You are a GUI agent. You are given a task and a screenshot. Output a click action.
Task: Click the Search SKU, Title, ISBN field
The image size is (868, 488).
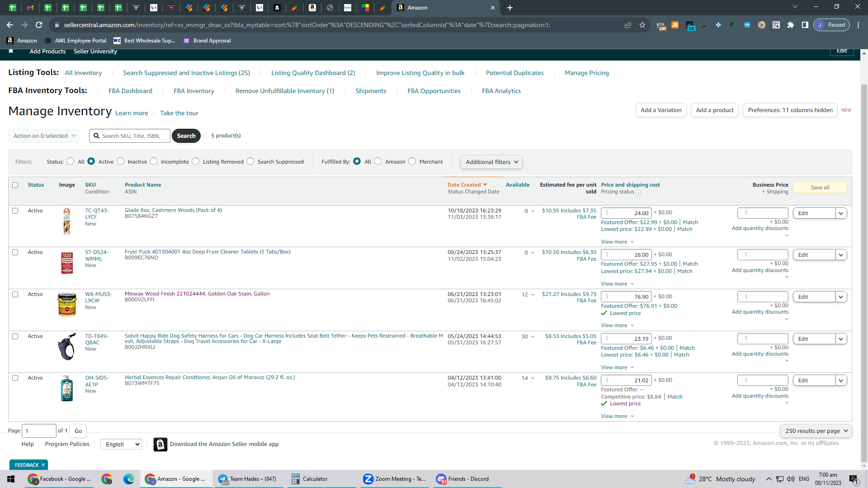click(130, 136)
